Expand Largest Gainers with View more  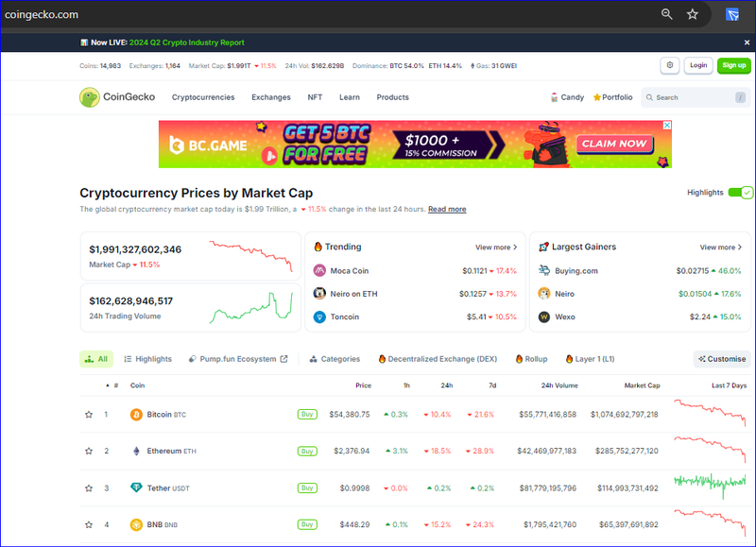pyautogui.click(x=721, y=248)
